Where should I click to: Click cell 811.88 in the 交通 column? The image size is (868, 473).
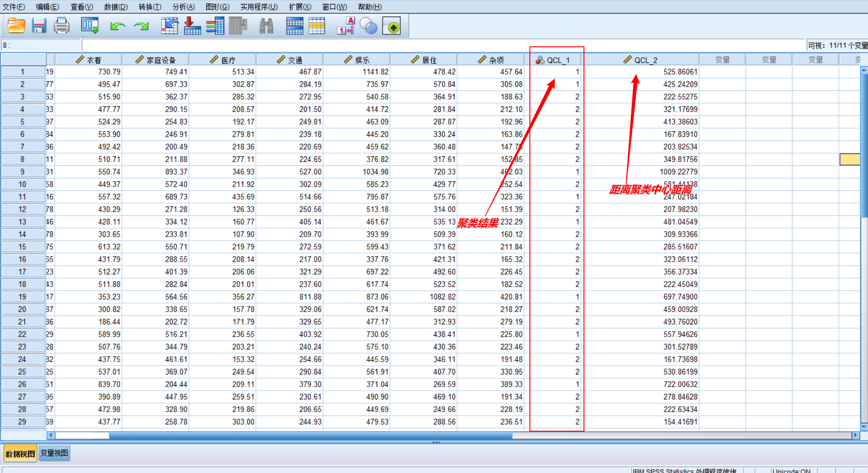289,297
